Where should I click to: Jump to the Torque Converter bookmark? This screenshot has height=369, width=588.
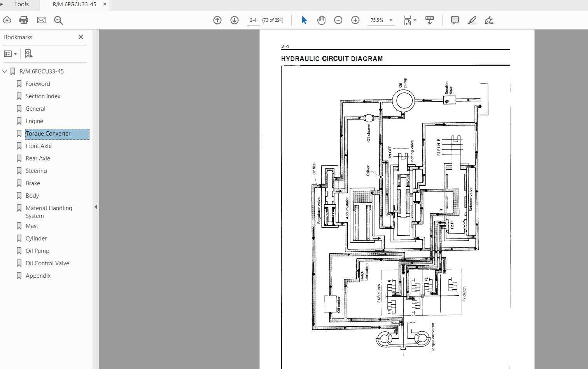point(48,133)
